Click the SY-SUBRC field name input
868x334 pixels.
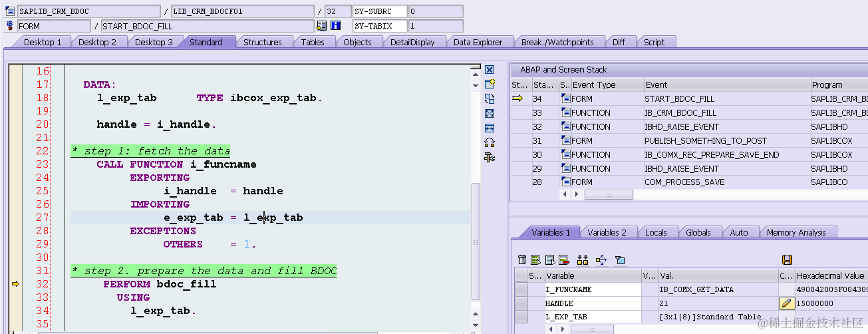(x=379, y=11)
